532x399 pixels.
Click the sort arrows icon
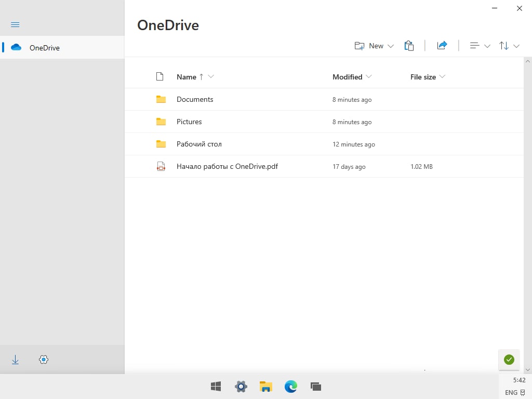[504, 46]
